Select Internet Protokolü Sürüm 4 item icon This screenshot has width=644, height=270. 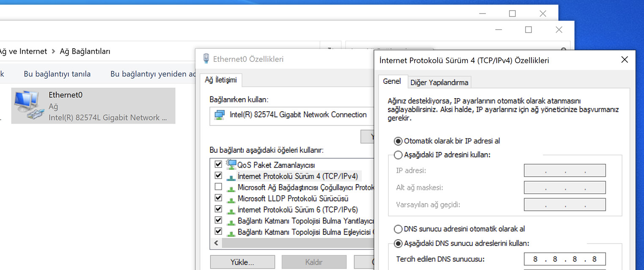click(x=231, y=176)
